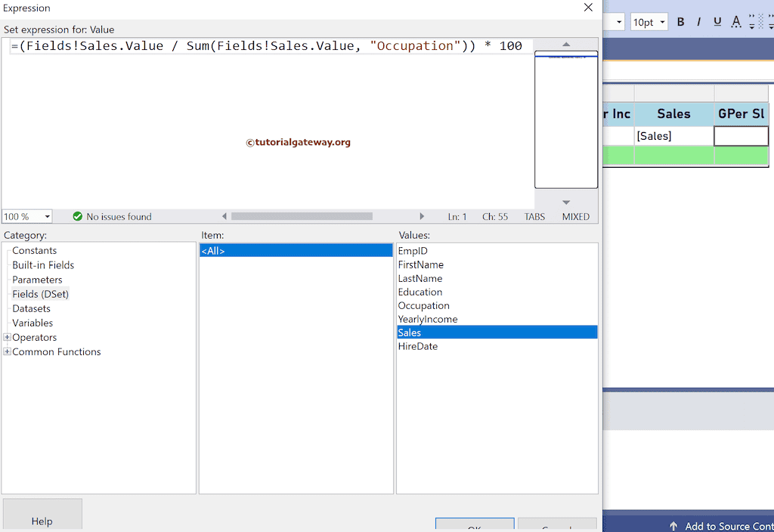Toggle italic formatting
The width and height of the screenshot is (774, 532).
[698, 22]
